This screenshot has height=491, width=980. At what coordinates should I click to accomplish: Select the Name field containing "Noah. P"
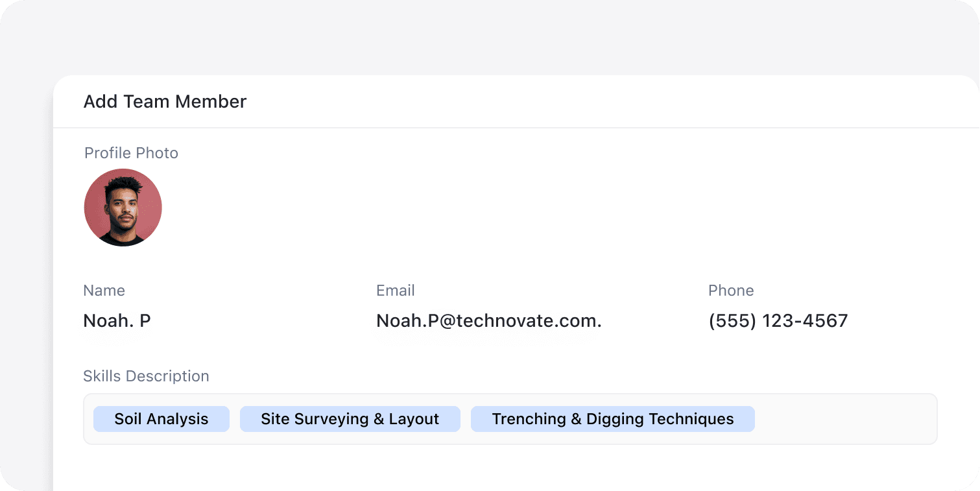(117, 321)
